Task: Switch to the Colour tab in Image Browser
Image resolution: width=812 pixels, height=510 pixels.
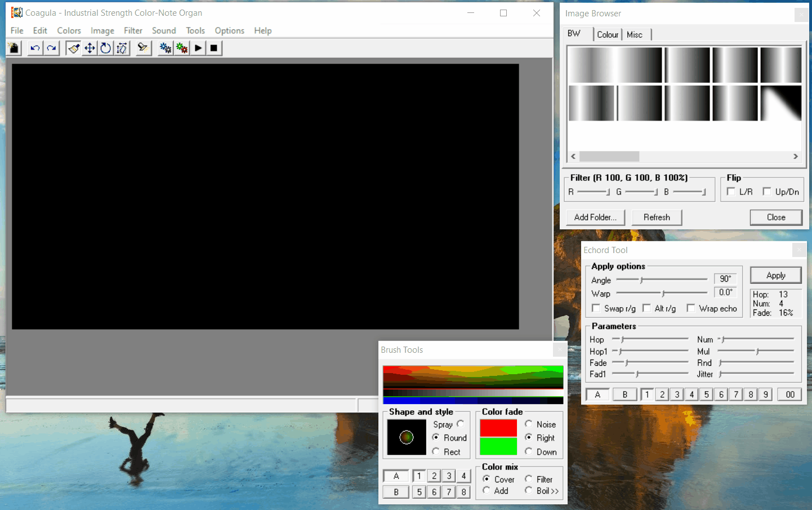Action: (608, 34)
